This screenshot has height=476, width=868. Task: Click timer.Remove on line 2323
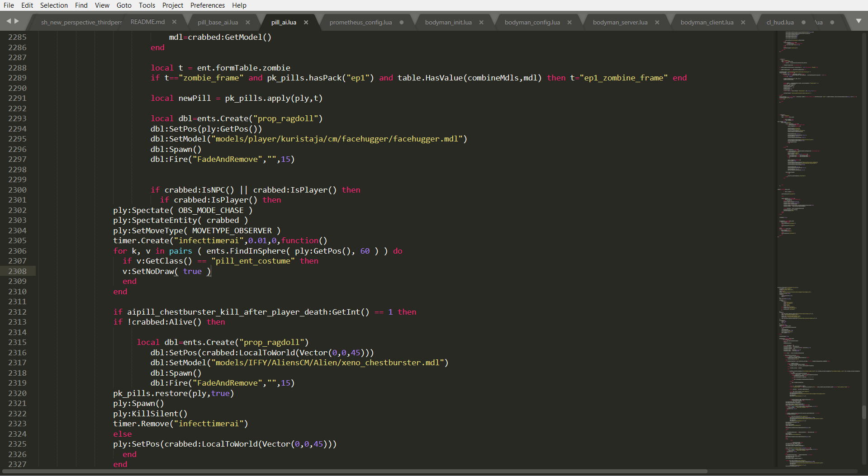click(x=141, y=424)
